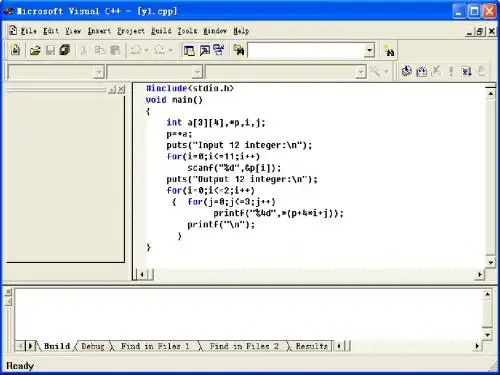Click the Build icon in build toolbar

click(x=422, y=71)
